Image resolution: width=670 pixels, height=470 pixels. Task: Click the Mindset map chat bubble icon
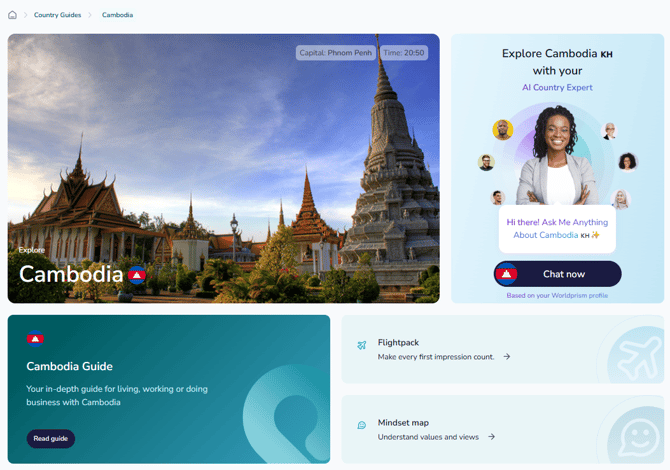click(x=361, y=425)
